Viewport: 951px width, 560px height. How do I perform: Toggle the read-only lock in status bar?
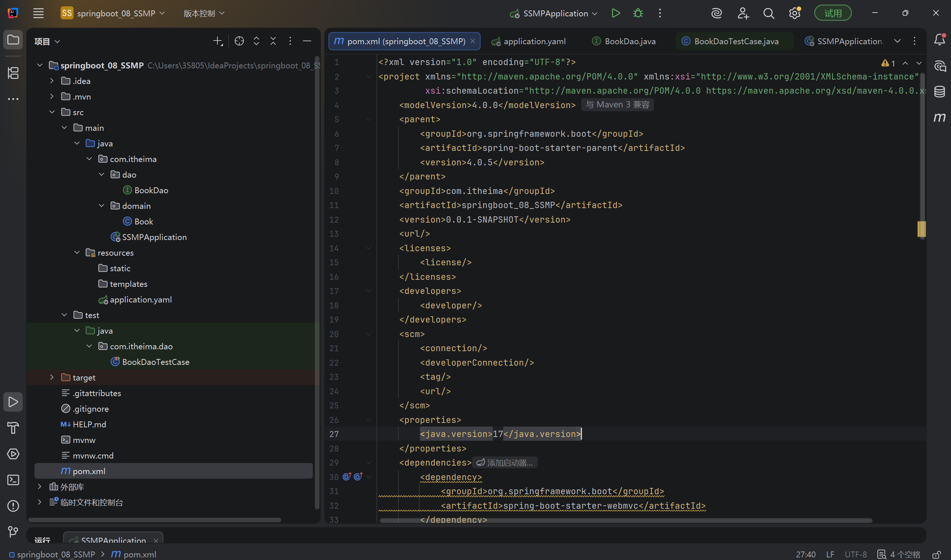point(936,554)
